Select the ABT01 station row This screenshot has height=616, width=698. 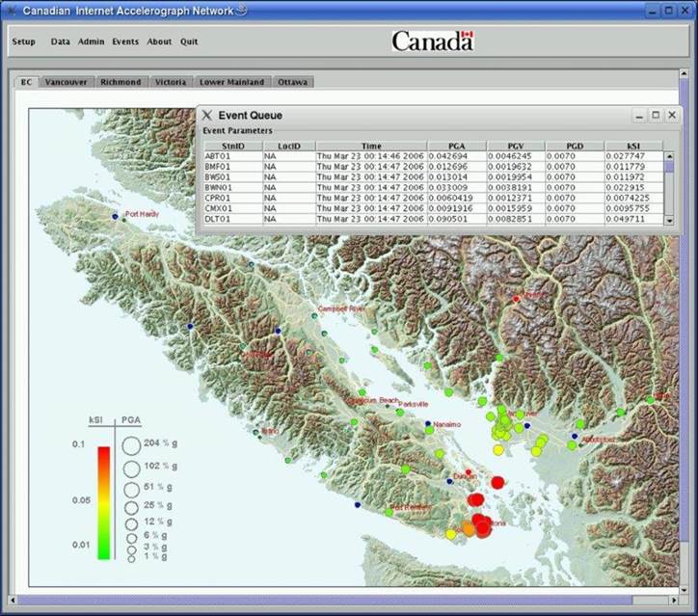[x=434, y=156]
